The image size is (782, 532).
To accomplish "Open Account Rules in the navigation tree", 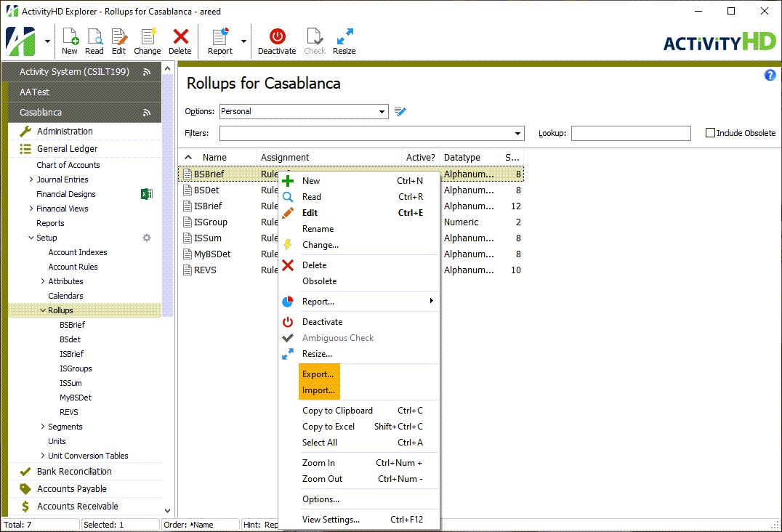I will [x=73, y=267].
